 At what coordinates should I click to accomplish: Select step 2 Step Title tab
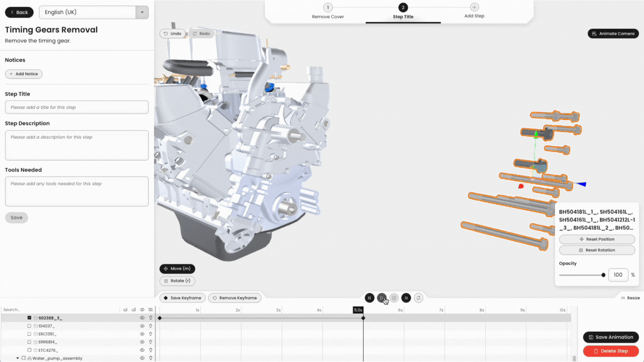pyautogui.click(x=403, y=11)
